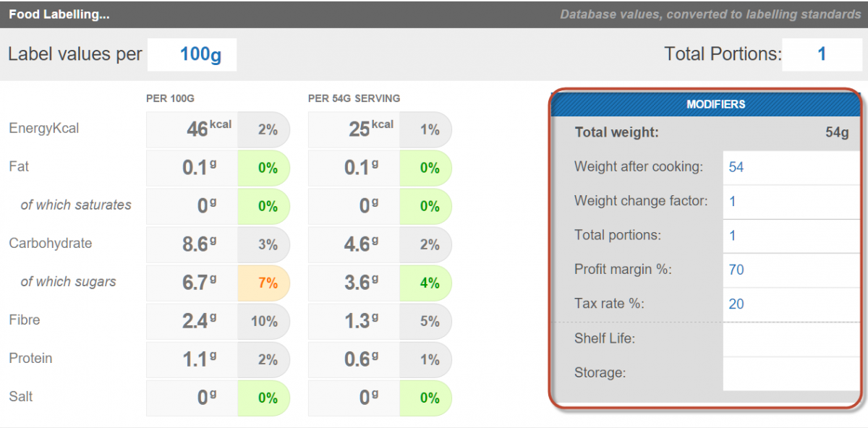Click the empty Shelf Life field
The width and height of the screenshot is (868, 428).
791,339
